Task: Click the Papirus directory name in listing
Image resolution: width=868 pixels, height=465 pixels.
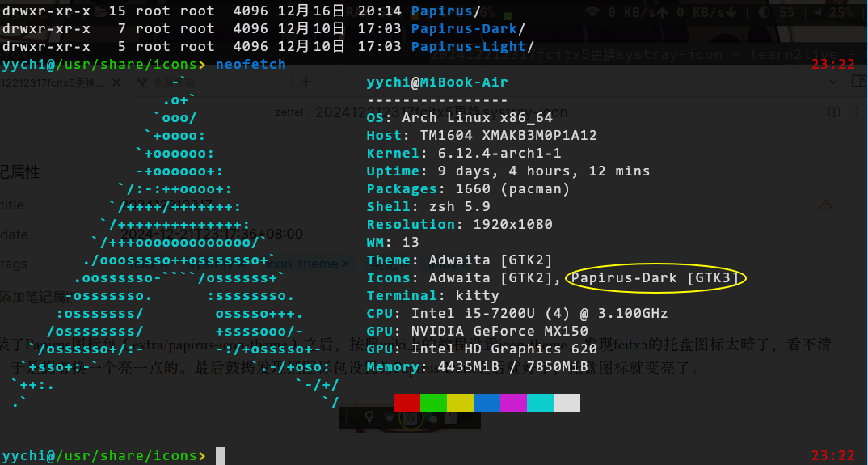Action: coord(441,11)
